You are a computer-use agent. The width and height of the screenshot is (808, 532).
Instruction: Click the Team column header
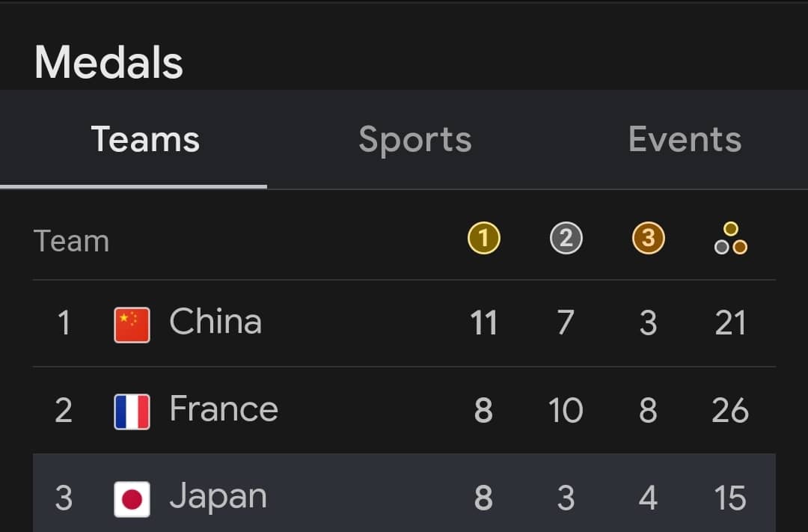(x=71, y=241)
